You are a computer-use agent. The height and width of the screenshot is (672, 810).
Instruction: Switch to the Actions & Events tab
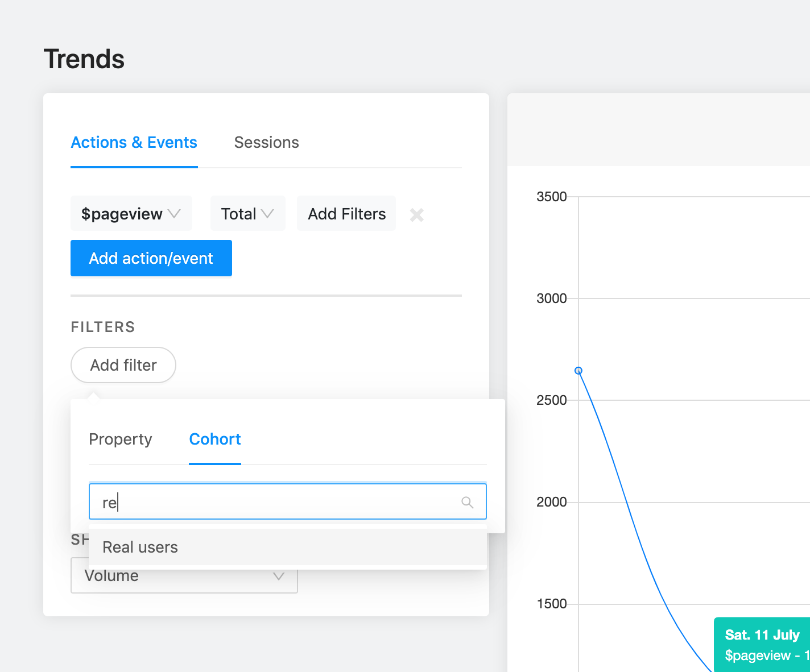[134, 143]
